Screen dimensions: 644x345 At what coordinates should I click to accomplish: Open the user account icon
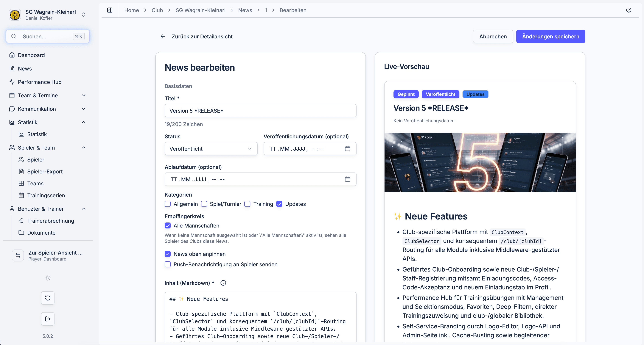629,10
